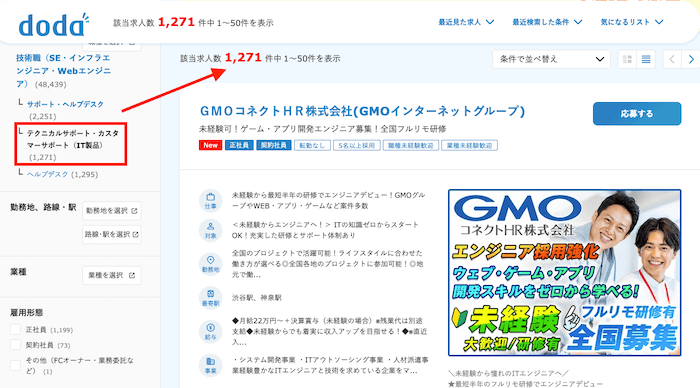Click the 応募する apply button
This screenshot has height=388, width=700.
coord(637,114)
